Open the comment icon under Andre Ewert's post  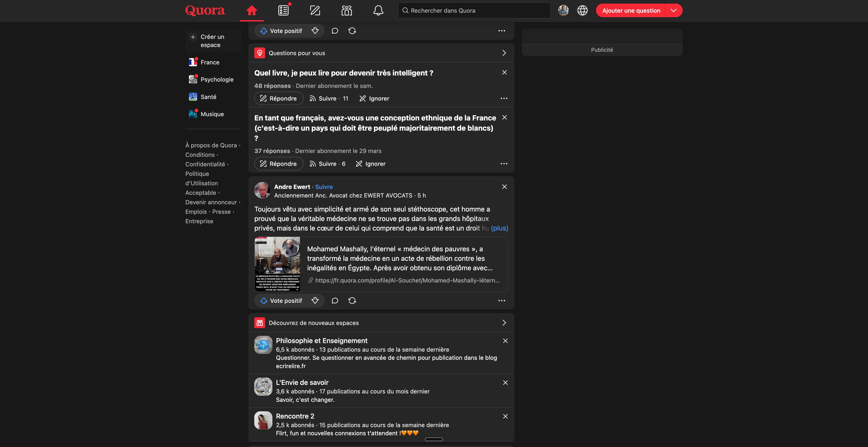[335, 301]
